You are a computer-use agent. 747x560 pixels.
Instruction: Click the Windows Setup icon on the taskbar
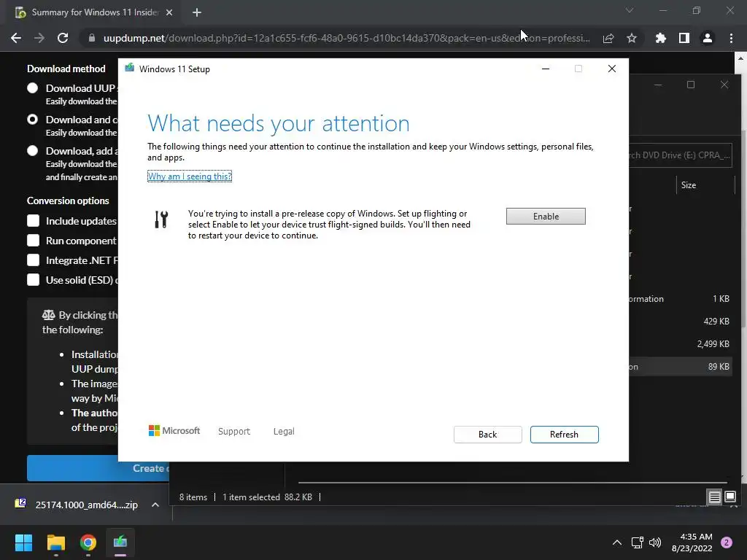pos(120,542)
